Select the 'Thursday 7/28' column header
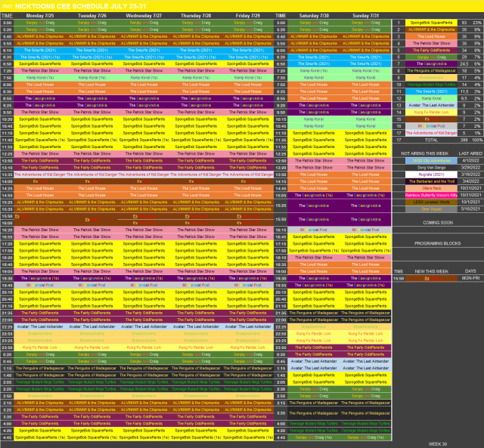484x448 pixels. (196, 16)
